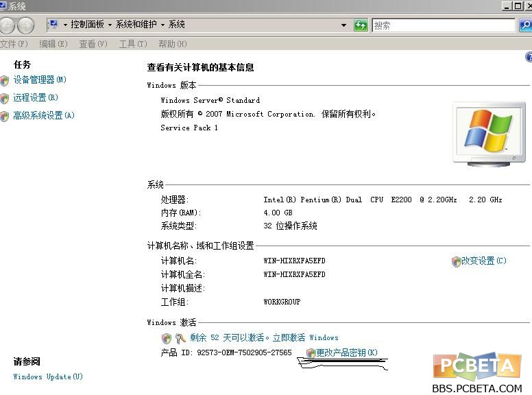Click product ID 92573-OEM-7502905-27565
Screen dimensions: 532x395
coord(244,352)
